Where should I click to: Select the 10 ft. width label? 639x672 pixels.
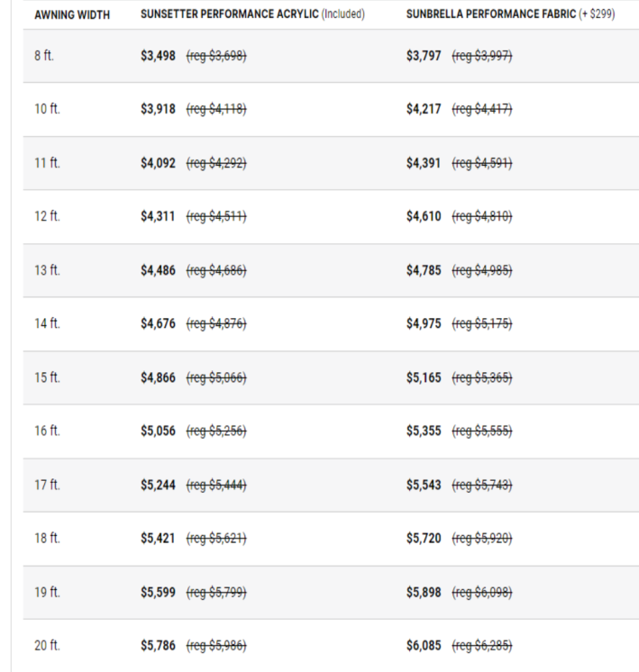(x=48, y=110)
